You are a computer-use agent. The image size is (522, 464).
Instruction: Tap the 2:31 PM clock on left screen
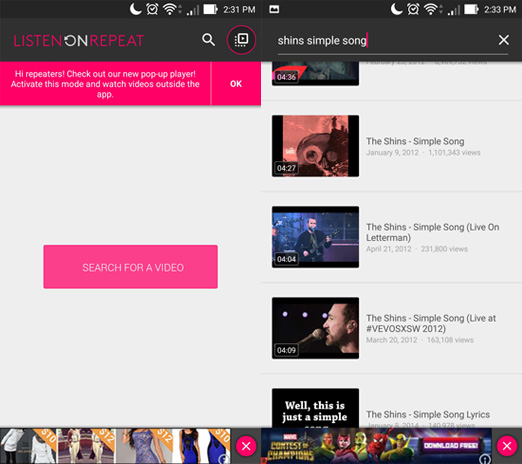pyautogui.click(x=239, y=10)
